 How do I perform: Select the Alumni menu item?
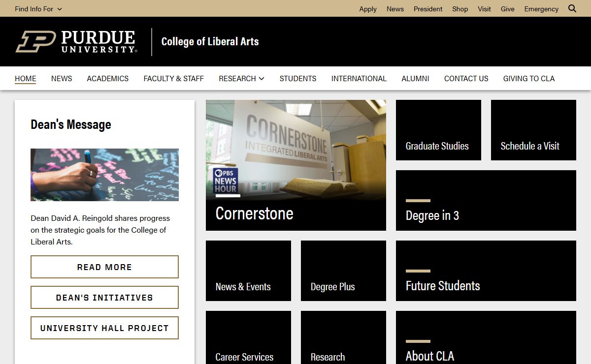(415, 79)
